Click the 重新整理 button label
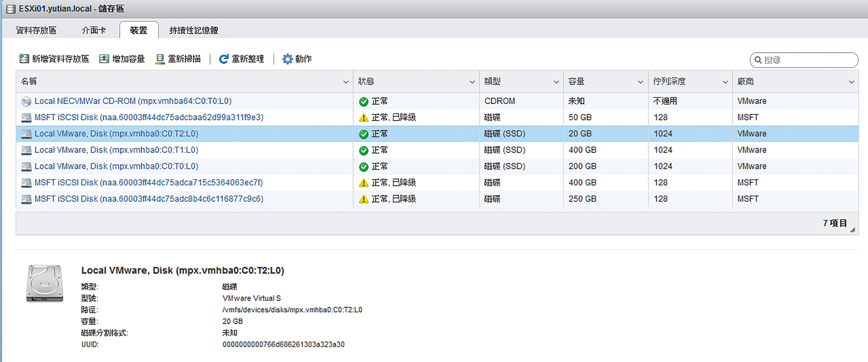Screen dimensions: 868x362 point(248,59)
